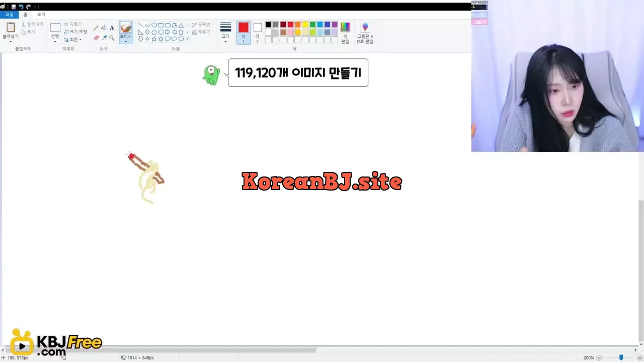Choose the curve shape
This screenshot has height=362, width=644.
pos(147,25)
